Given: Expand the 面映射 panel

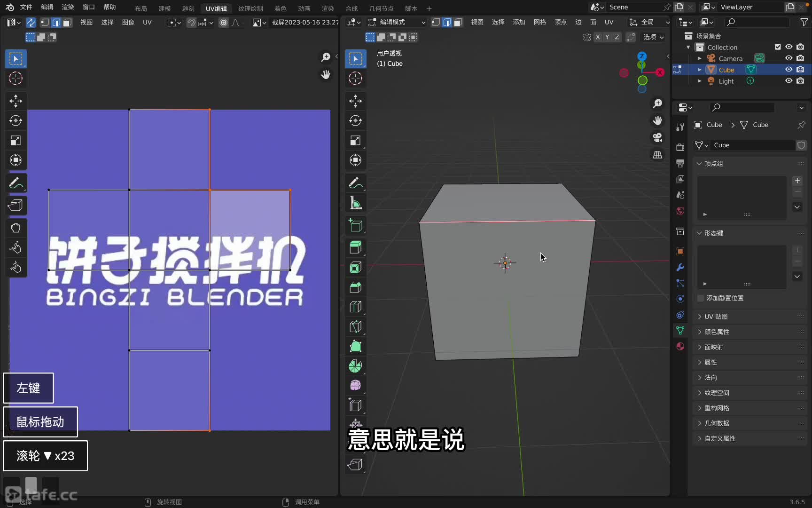Looking at the screenshot, I should coord(714,347).
